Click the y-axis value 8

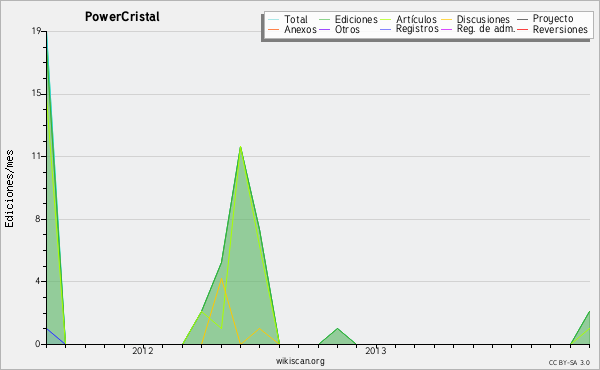(x=38, y=219)
